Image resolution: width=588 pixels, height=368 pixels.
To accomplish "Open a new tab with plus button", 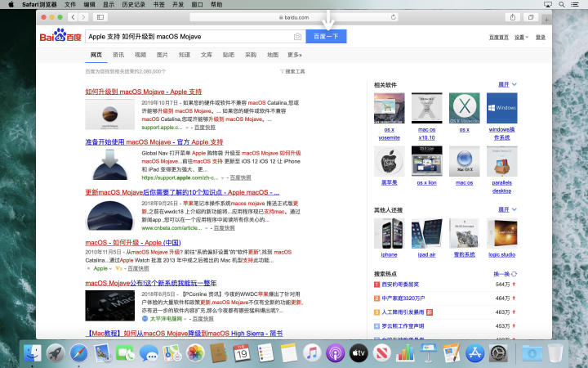I will [x=546, y=20].
